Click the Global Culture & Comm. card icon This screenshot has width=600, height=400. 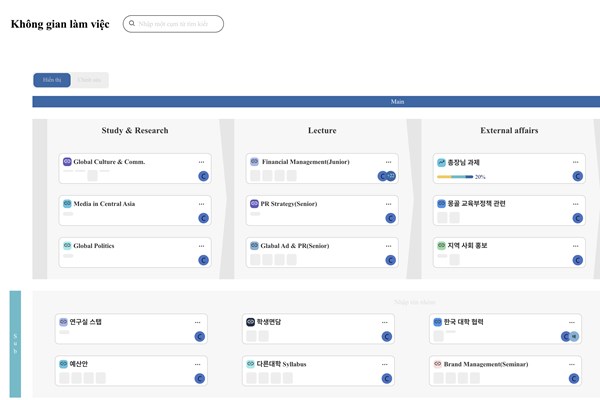(67, 162)
